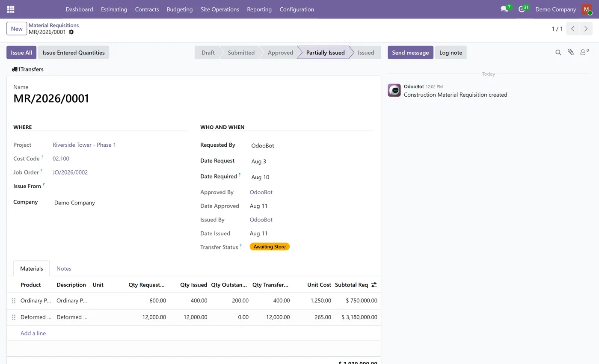Open the Cost Code help tooltip mark
The image size is (599, 364).
[42, 157]
